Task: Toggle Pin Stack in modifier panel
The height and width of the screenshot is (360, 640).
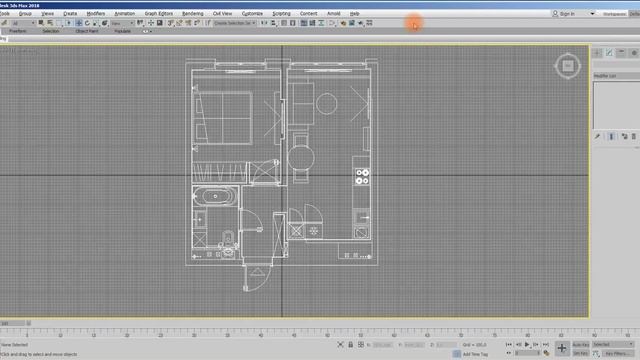Action: coord(598,136)
